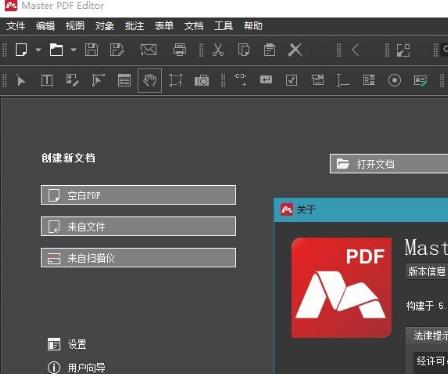This screenshot has height=374, width=448.
Task: Expand the Open folder dropdown arrow
Action: click(73, 50)
